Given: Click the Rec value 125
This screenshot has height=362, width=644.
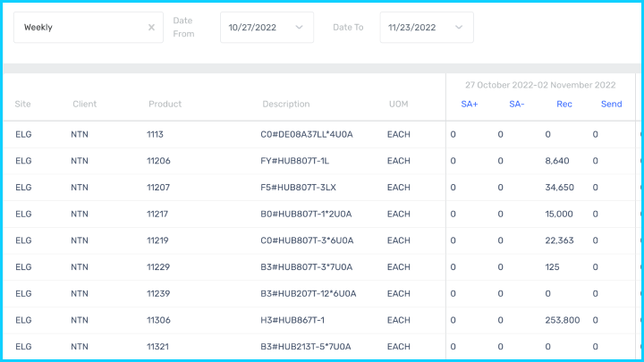Looking at the screenshot, I should pos(552,267).
